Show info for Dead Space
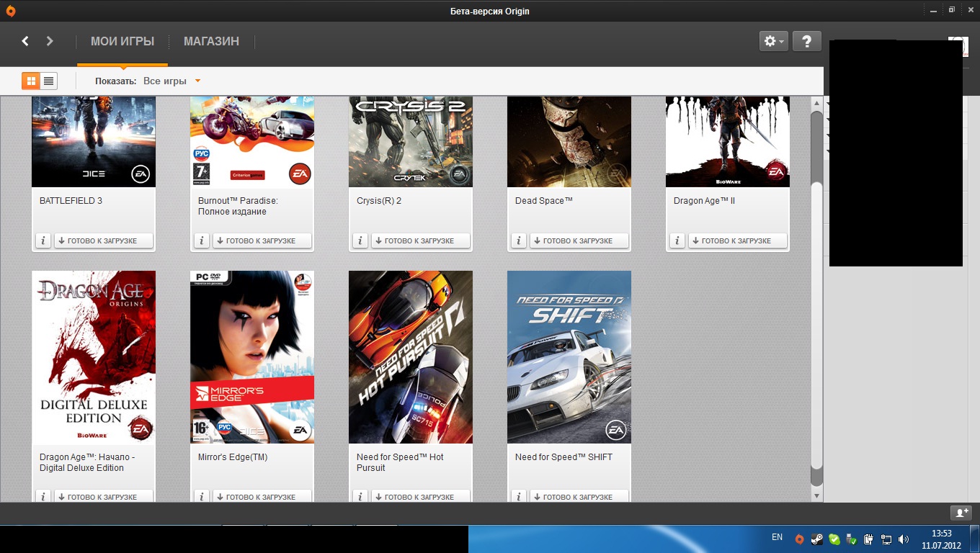 pos(518,240)
